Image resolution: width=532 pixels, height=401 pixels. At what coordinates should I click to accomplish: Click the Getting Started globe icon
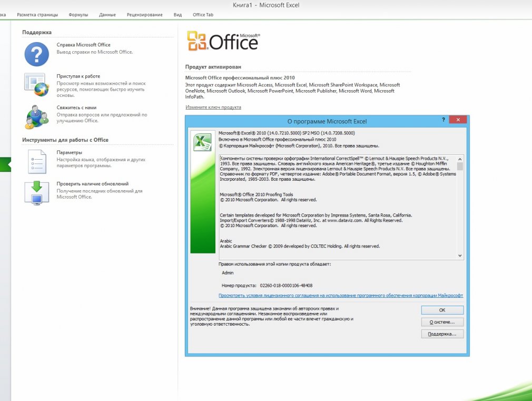coord(37,84)
